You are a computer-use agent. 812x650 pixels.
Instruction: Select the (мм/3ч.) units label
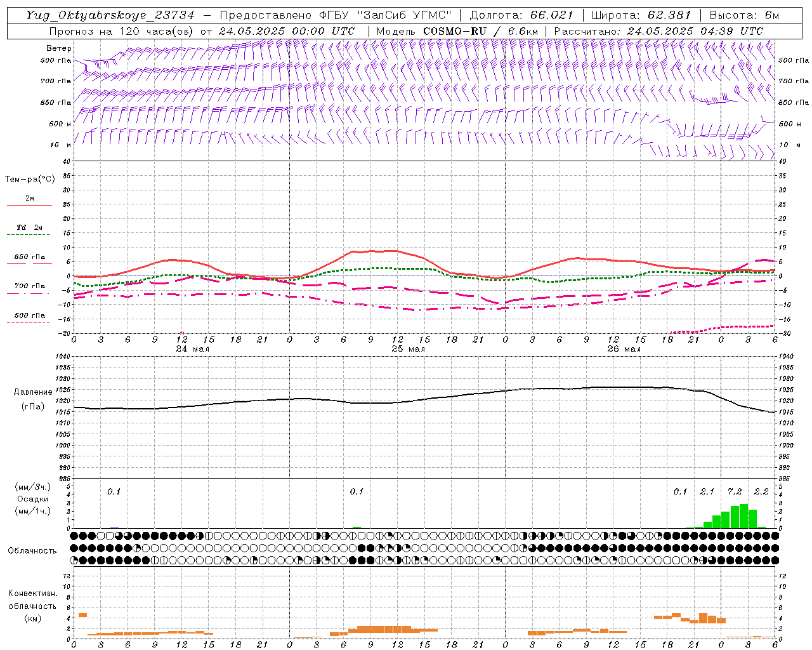click(x=32, y=487)
